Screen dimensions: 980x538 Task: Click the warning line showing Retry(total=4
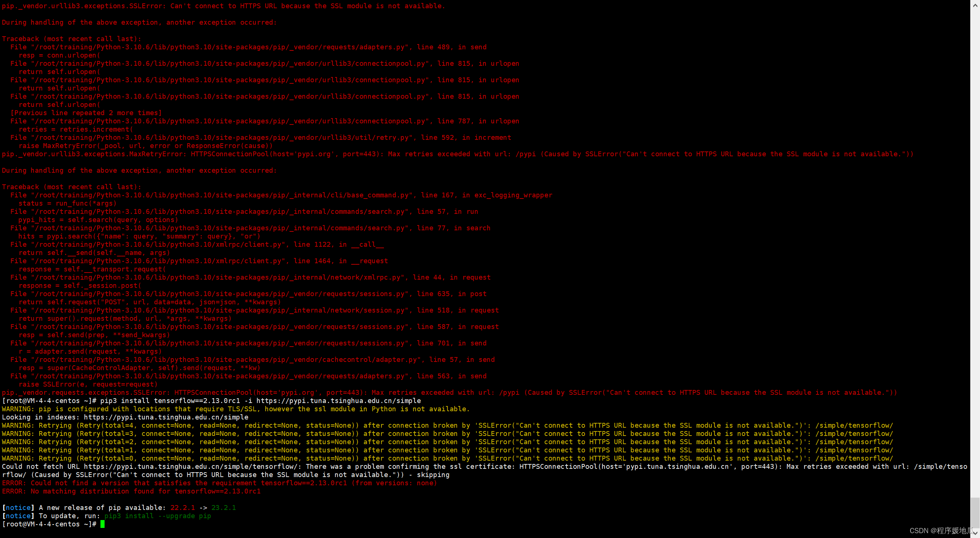pos(447,425)
